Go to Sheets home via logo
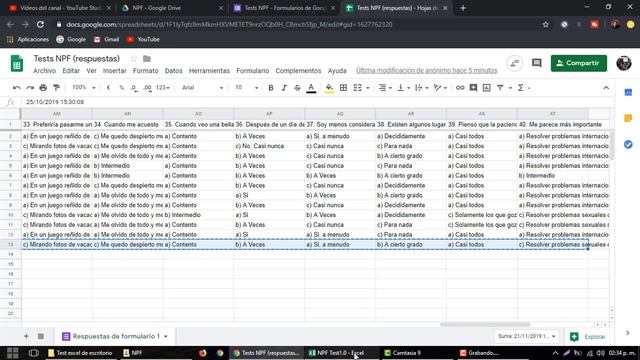This screenshot has height=360, width=640. click(x=17, y=64)
